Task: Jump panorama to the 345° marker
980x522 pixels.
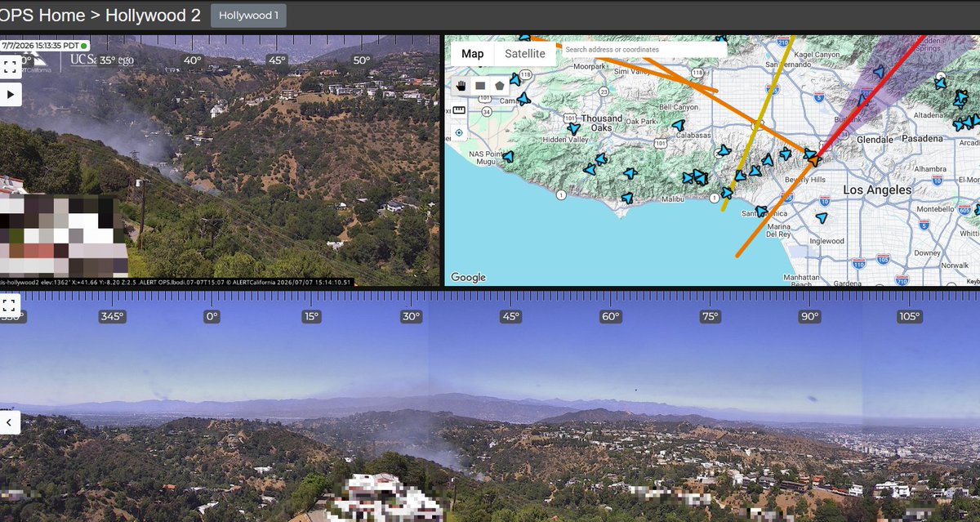Action: pos(112,317)
